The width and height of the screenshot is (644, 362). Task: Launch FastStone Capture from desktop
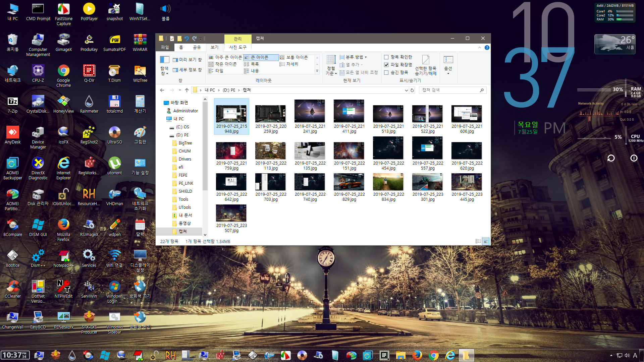tap(63, 14)
